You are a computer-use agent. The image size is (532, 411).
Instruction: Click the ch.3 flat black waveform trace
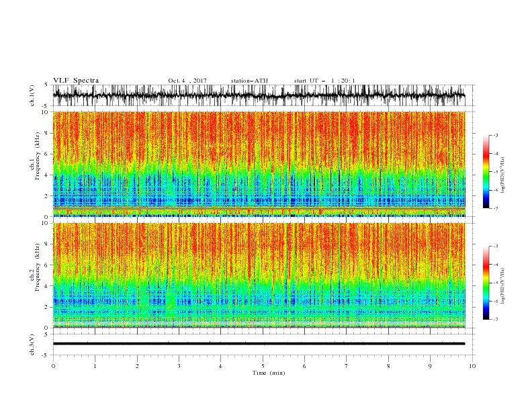click(259, 344)
